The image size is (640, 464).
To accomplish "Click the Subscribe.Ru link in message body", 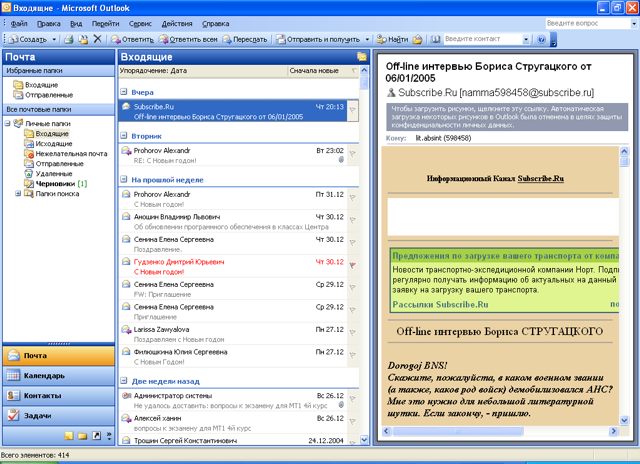I will [x=540, y=178].
